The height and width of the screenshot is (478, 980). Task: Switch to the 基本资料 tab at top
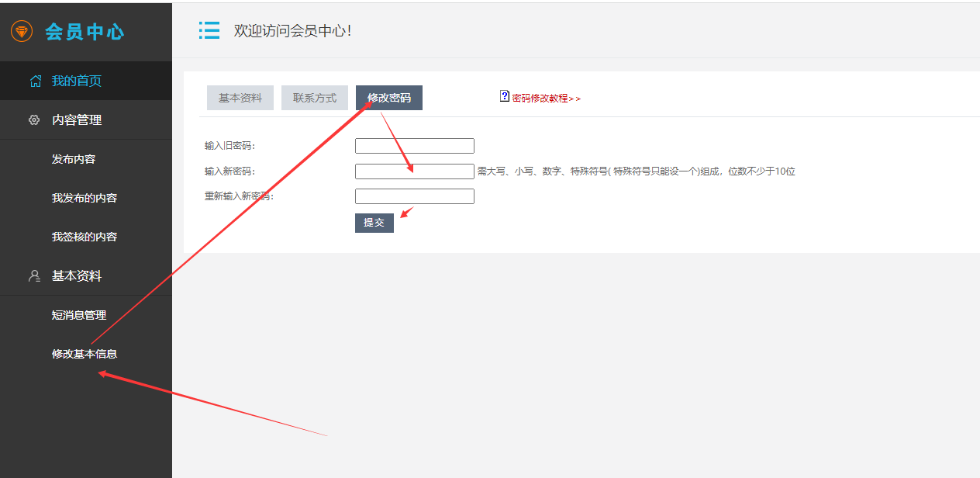[240, 98]
